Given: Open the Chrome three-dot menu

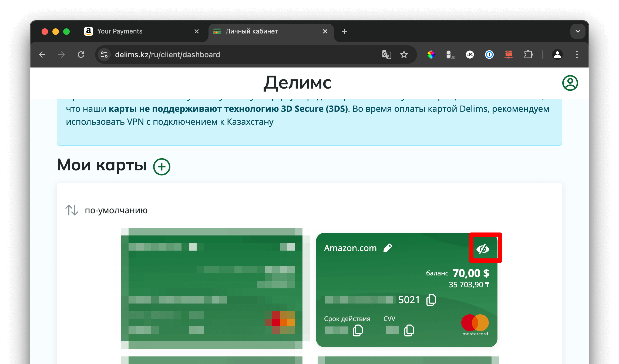Looking at the screenshot, I should [x=577, y=55].
